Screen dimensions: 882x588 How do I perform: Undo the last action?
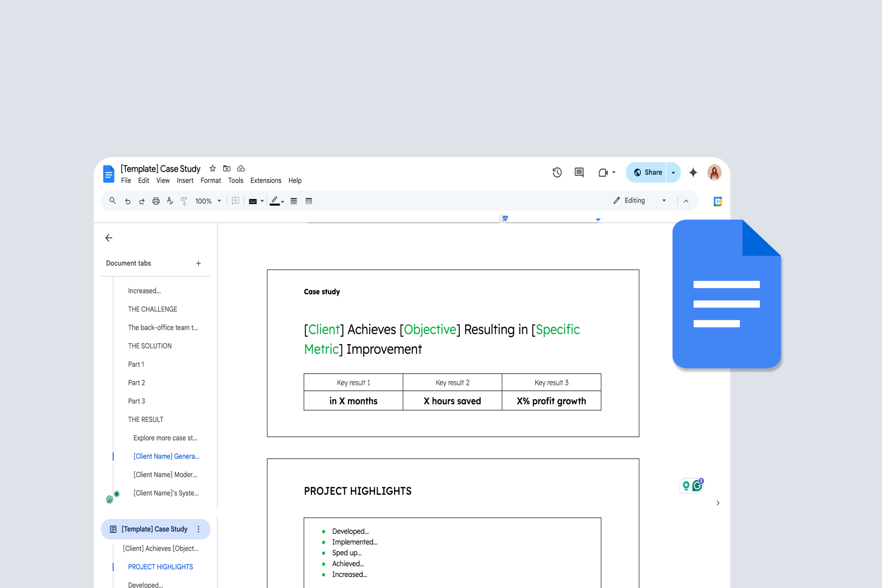point(128,201)
